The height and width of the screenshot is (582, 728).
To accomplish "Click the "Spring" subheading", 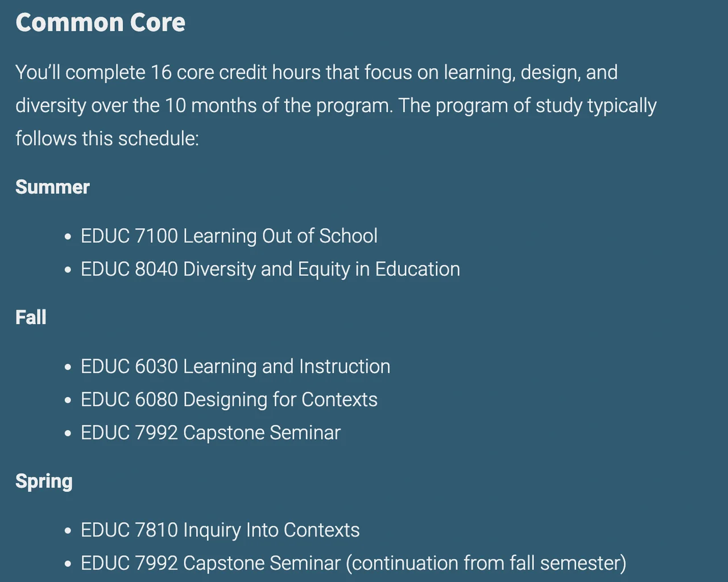I will [44, 481].
